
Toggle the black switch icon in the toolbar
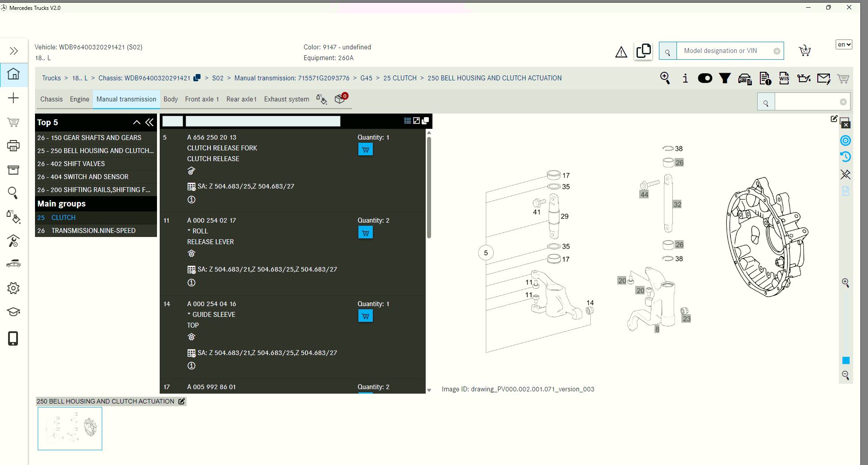point(705,78)
